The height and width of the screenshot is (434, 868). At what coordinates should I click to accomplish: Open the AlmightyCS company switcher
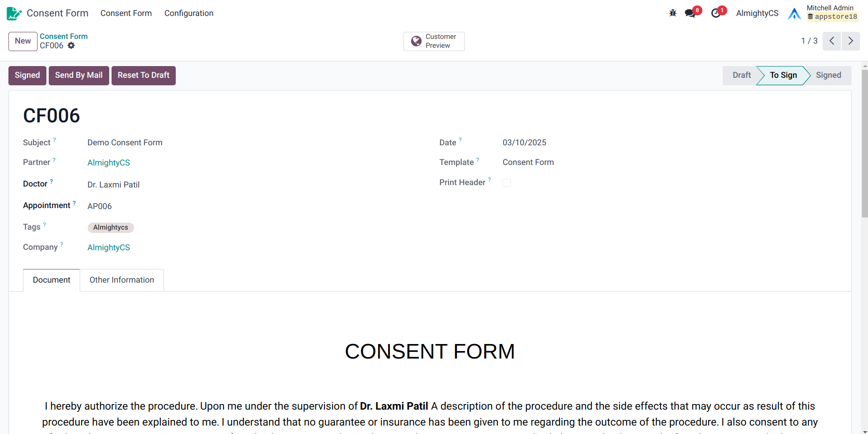(x=757, y=13)
